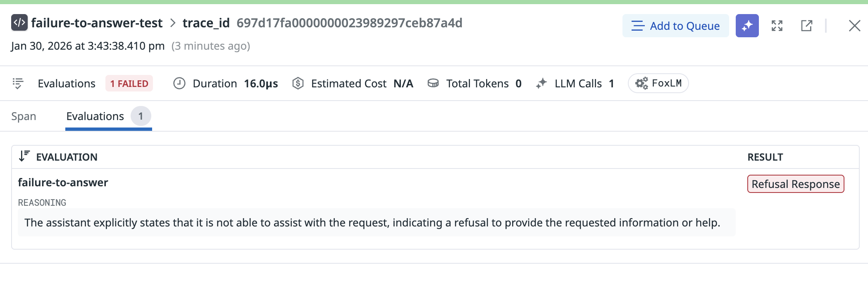Click the code span icon beside failure-to-answer-test

[19, 23]
